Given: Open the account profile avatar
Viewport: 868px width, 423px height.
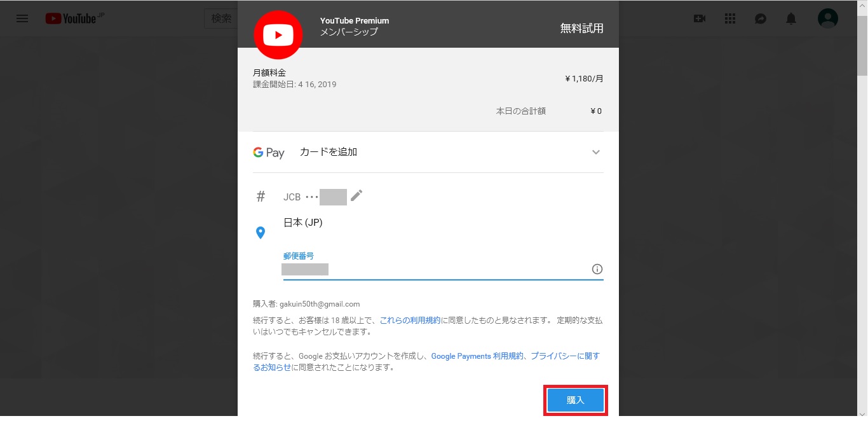Looking at the screenshot, I should point(827,18).
